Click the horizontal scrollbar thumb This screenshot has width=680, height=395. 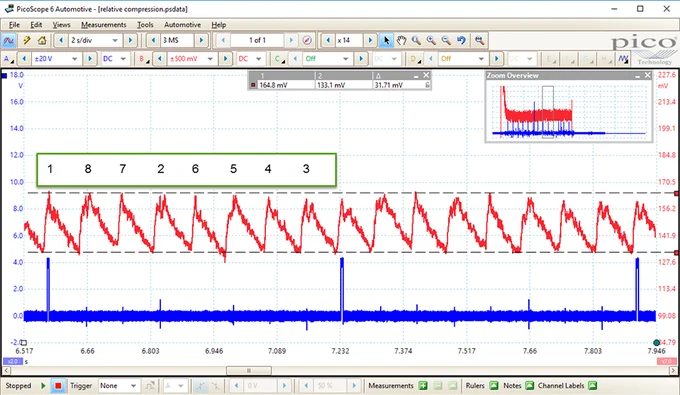(x=249, y=371)
